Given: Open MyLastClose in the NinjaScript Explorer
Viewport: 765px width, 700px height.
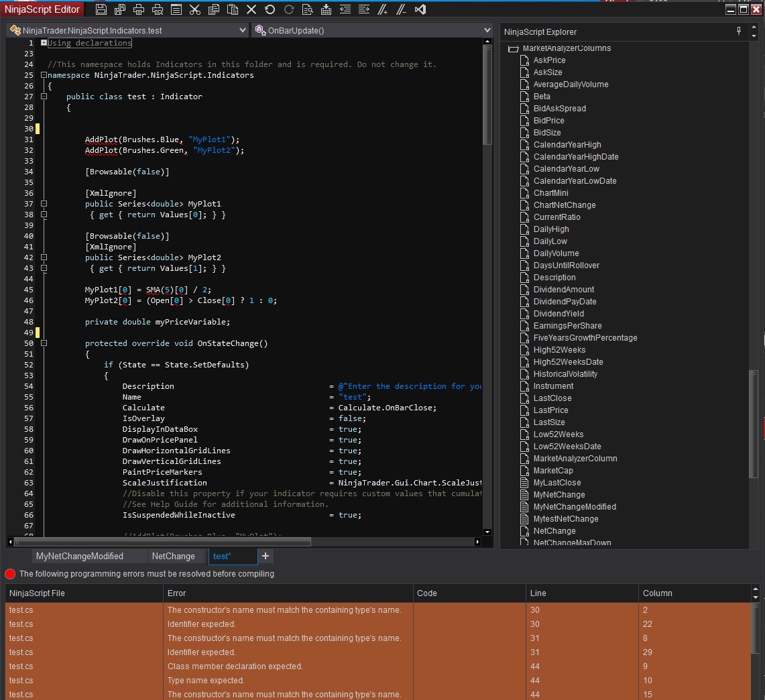Looking at the screenshot, I should (556, 483).
